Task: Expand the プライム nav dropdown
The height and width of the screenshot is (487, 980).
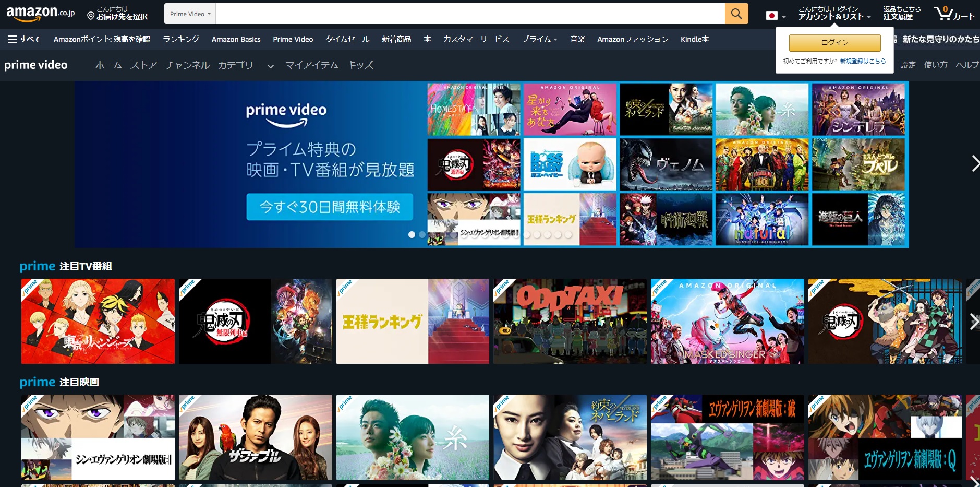Action: pos(539,39)
